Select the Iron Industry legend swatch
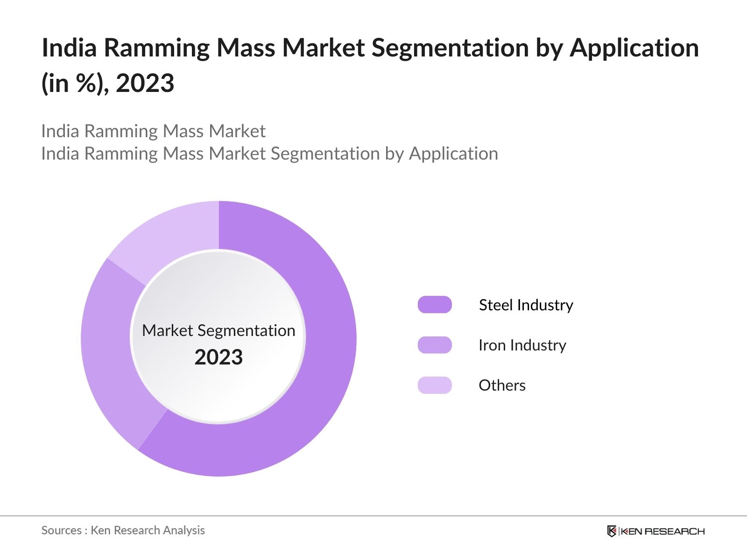Screen dimensions: 747x560 (435, 345)
